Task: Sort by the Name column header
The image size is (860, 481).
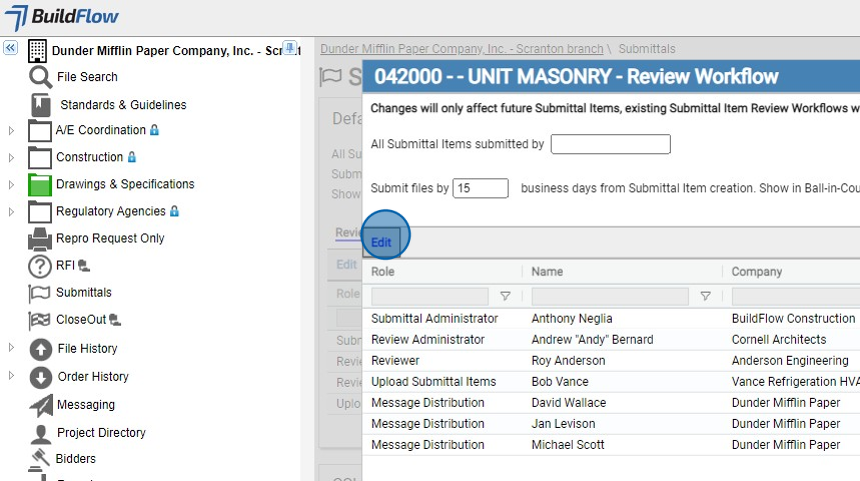Action: click(x=547, y=271)
